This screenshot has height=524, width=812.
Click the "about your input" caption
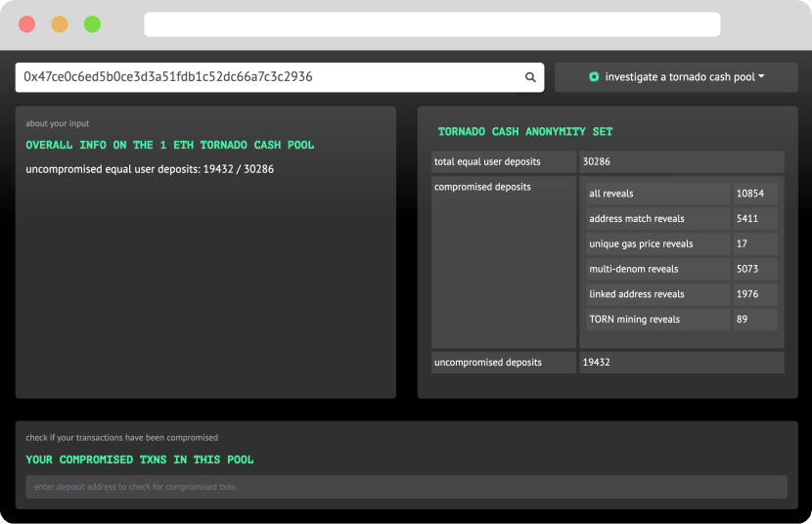coord(58,123)
